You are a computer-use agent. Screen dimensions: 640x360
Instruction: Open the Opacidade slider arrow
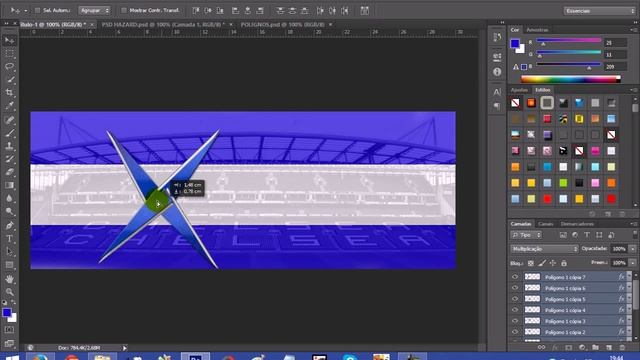tap(633, 249)
